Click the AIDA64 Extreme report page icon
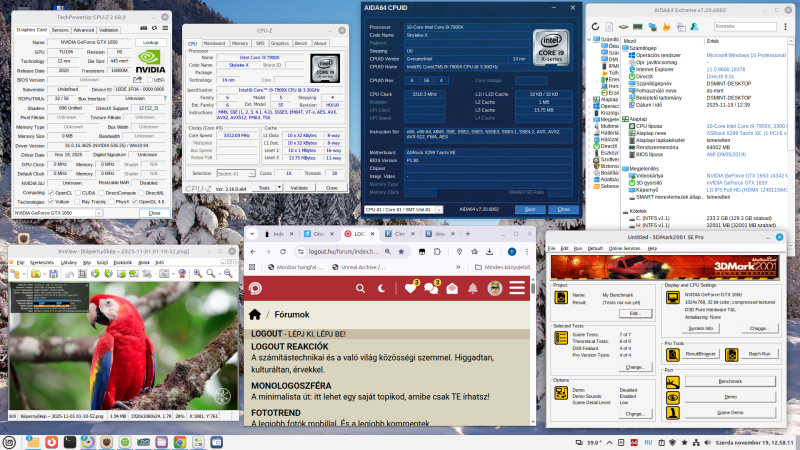 pos(609,27)
